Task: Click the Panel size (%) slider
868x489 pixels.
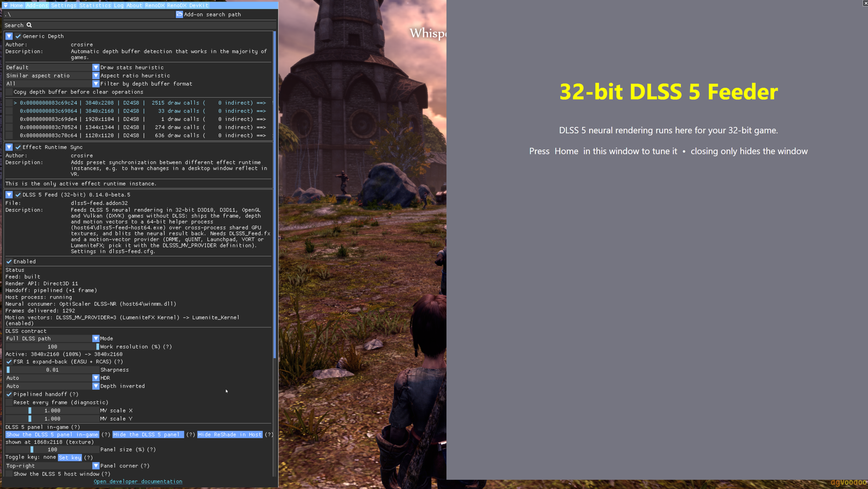Action: click(52, 449)
